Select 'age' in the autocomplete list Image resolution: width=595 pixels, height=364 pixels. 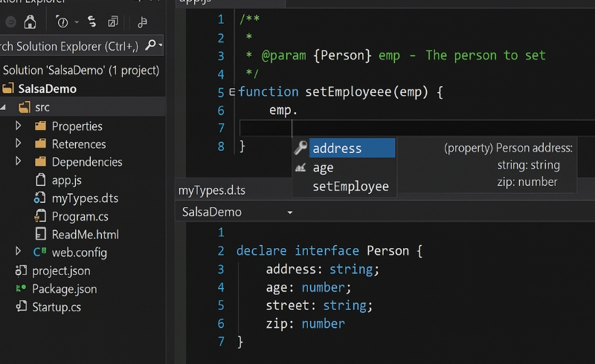(323, 167)
